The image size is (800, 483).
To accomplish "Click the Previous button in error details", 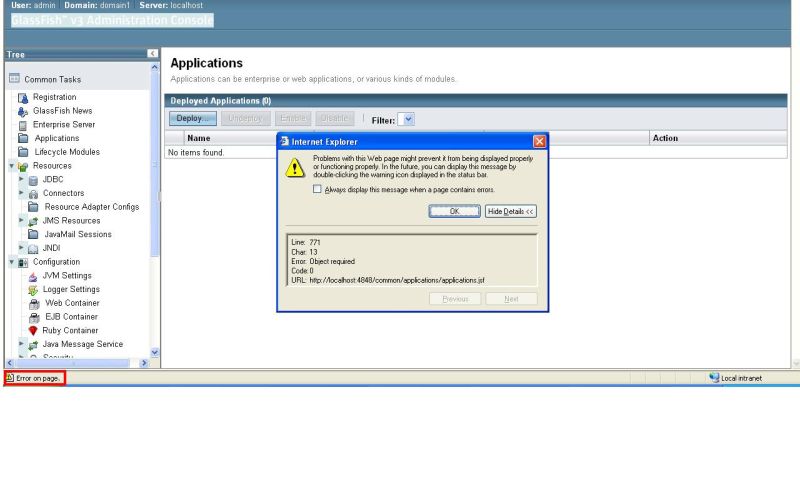I will coord(455,299).
